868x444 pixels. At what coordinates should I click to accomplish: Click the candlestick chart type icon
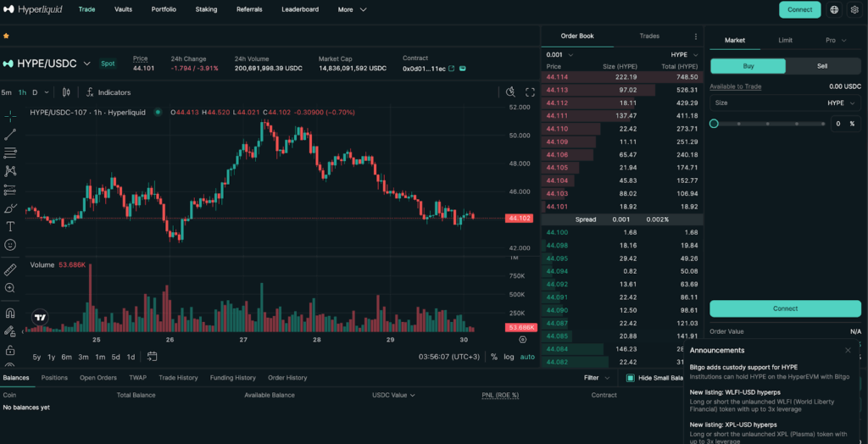tap(66, 92)
